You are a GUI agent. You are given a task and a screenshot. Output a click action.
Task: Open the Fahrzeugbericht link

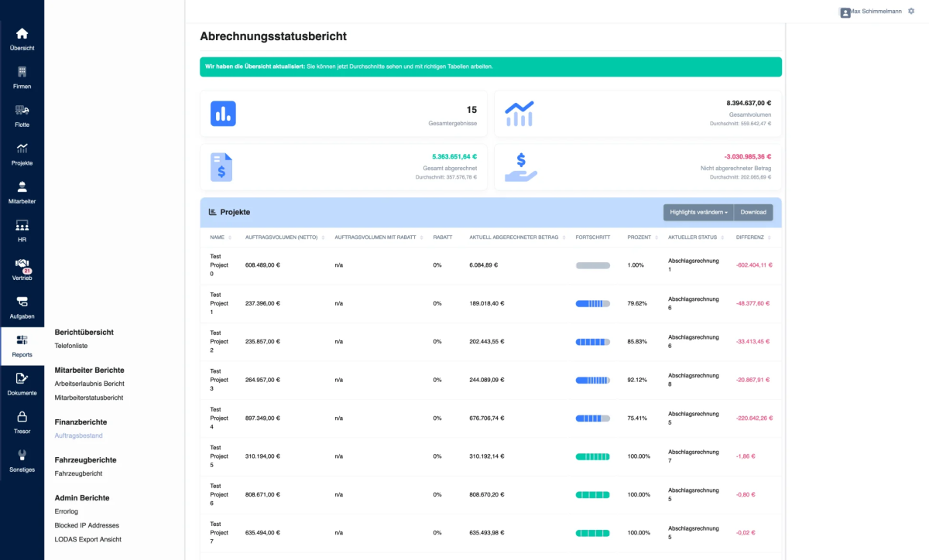(78, 473)
